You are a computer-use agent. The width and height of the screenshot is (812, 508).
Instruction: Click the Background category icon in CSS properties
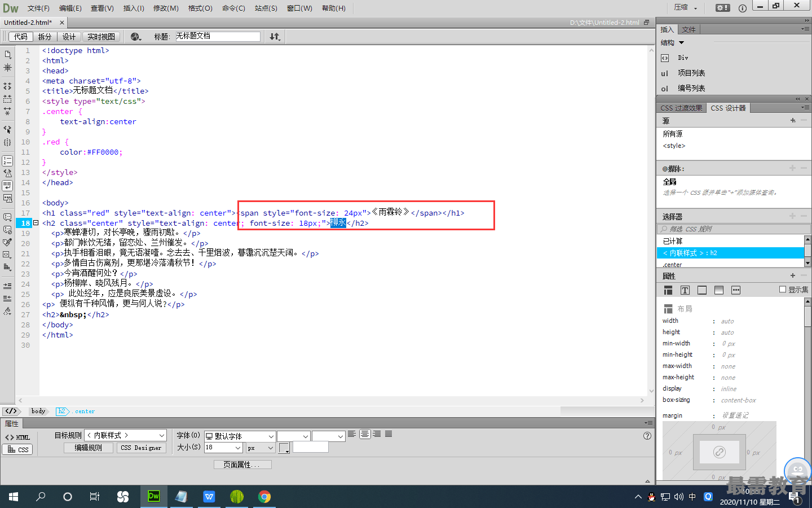tap(719, 290)
